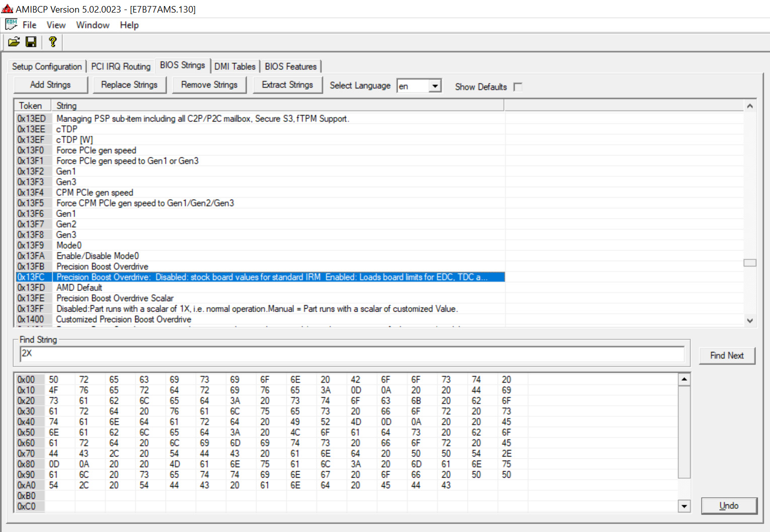Screen dimensions: 770x532
Task: Click the Find String input field
Action: point(352,354)
